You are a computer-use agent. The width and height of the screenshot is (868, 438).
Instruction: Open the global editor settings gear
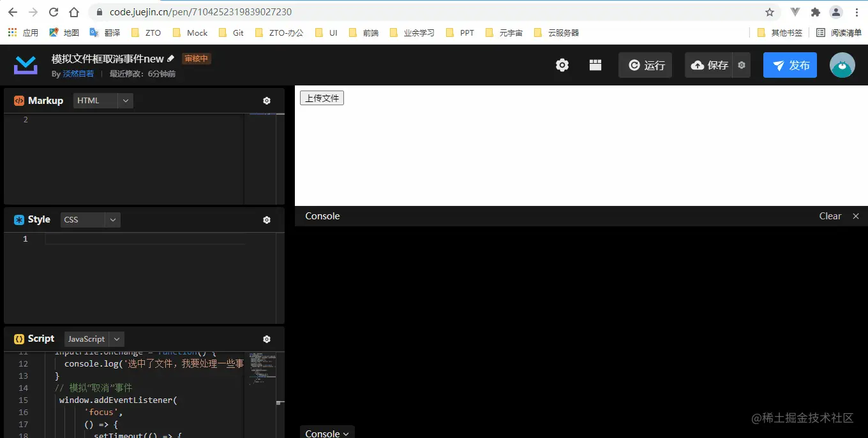pyautogui.click(x=562, y=64)
